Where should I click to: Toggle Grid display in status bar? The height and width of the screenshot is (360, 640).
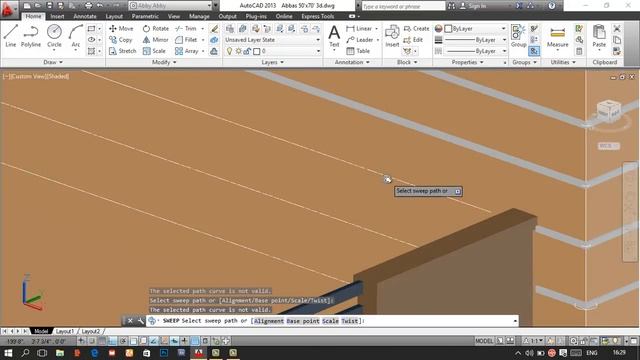(x=102, y=341)
